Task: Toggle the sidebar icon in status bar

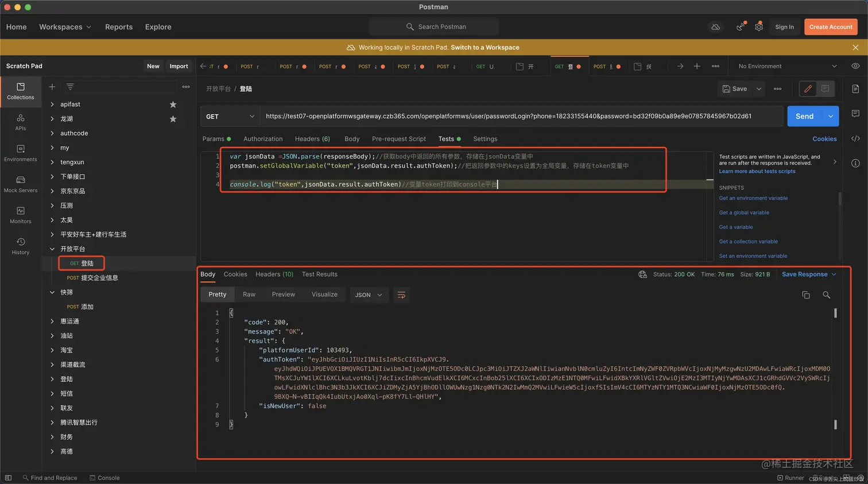Action: click(8, 478)
